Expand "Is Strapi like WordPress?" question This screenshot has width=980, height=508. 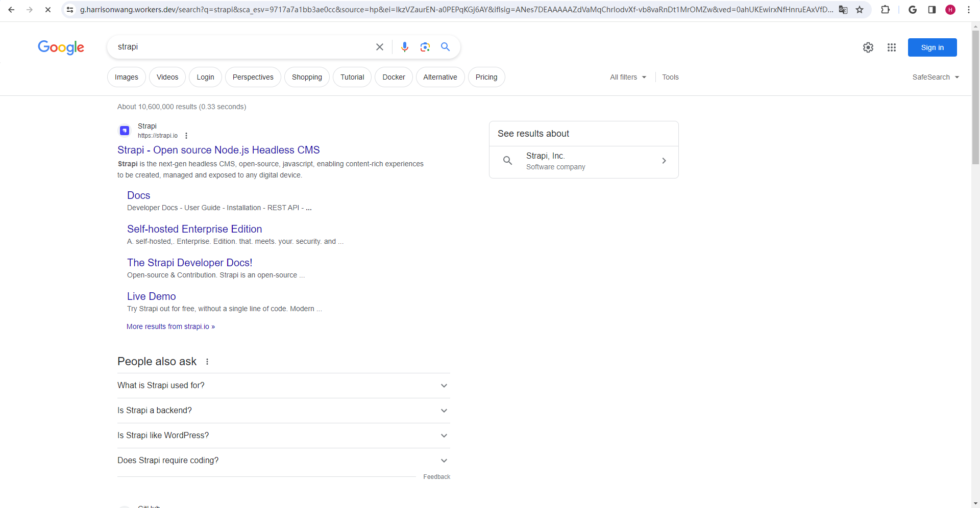[283, 436]
